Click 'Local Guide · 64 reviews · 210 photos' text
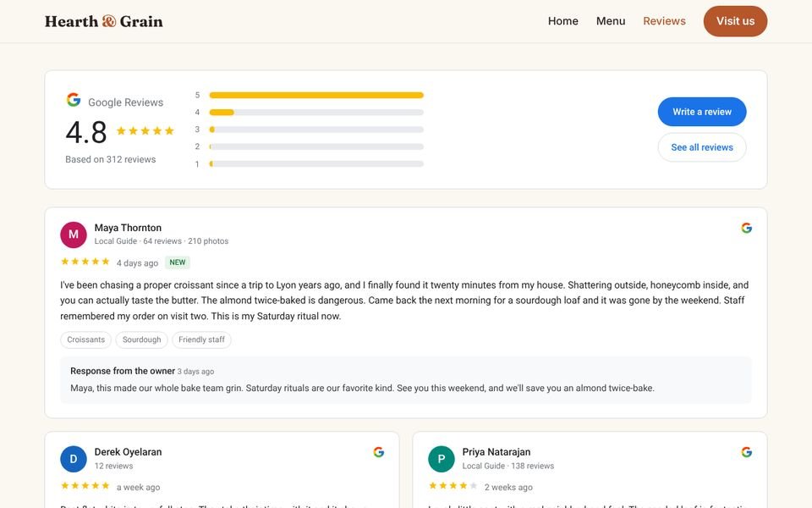 click(x=161, y=241)
